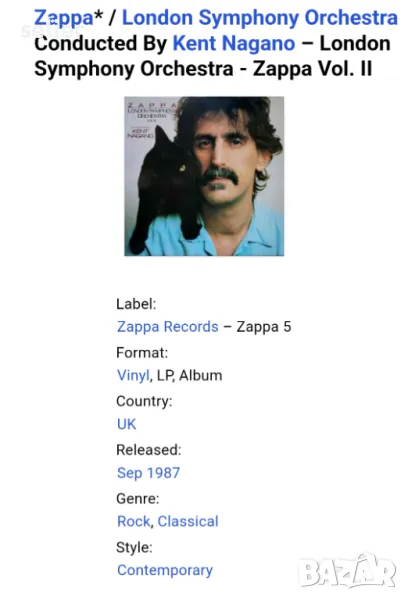View the Zappa album cover image
This screenshot has height=600, width=408.
click(204, 176)
